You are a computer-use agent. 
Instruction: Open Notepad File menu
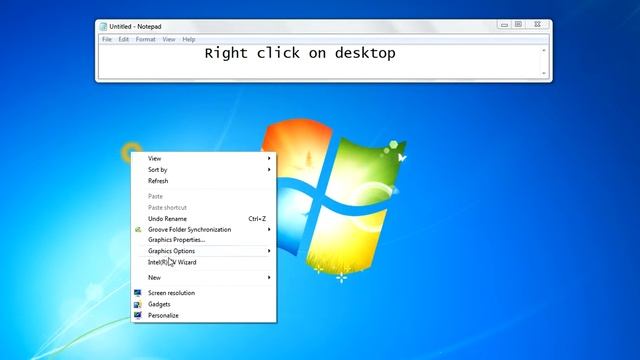point(107,39)
